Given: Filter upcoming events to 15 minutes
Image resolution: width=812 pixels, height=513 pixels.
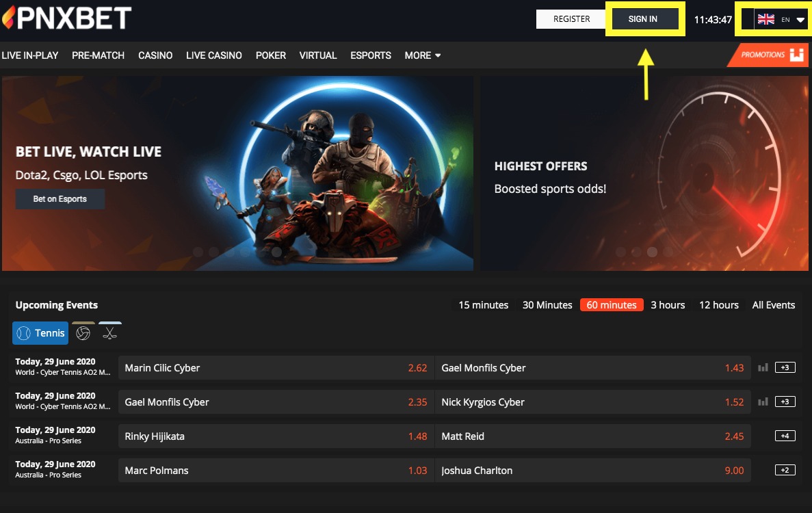Looking at the screenshot, I should click(483, 305).
